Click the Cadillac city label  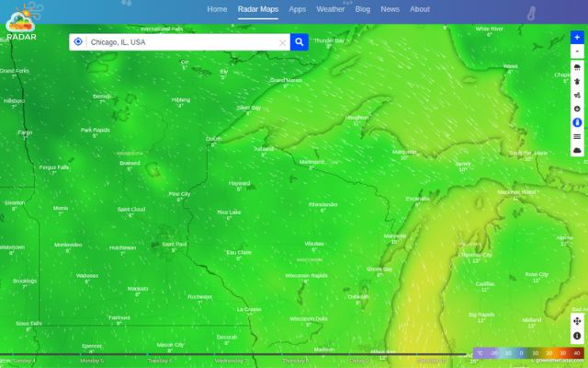(x=485, y=284)
